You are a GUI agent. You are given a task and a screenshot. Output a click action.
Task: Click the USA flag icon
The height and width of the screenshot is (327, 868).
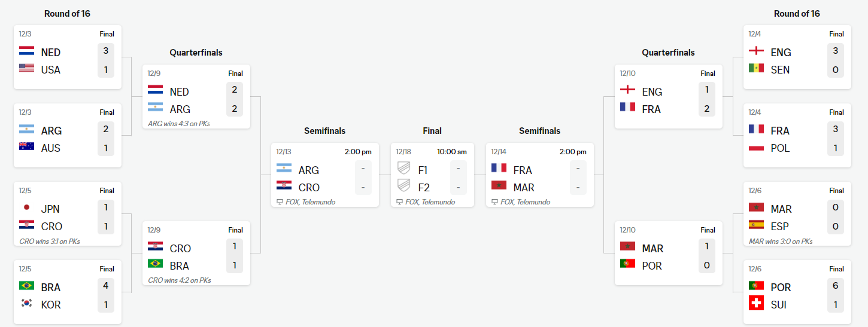(26, 68)
